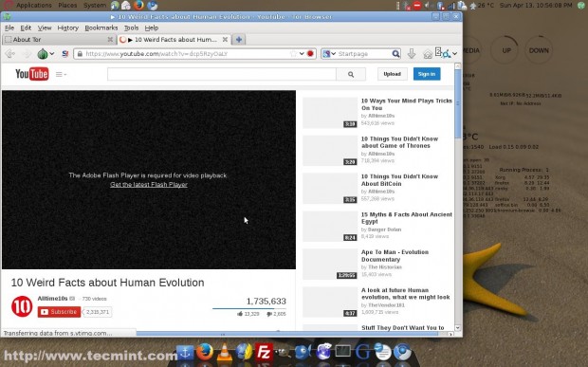Open the YouTube guide menu dropdown
The image size is (588, 367).
(x=61, y=74)
